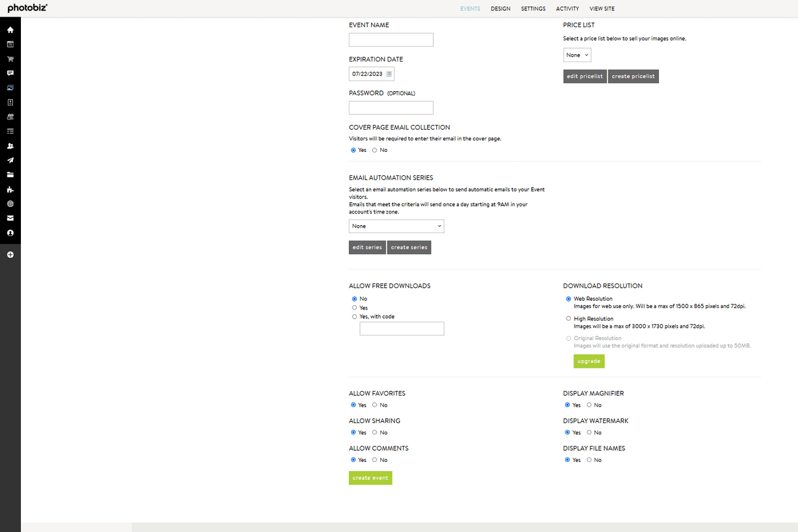Open the globe/website sidebar section
This screenshot has height=532, width=798.
(x=10, y=204)
